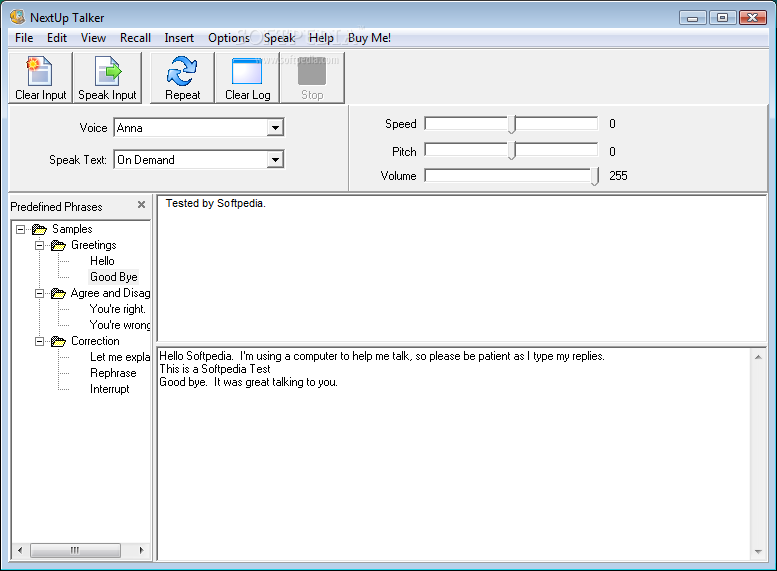Viewport: 777px width, 571px height.
Task: Select the Good Bye phrase
Action: click(113, 277)
